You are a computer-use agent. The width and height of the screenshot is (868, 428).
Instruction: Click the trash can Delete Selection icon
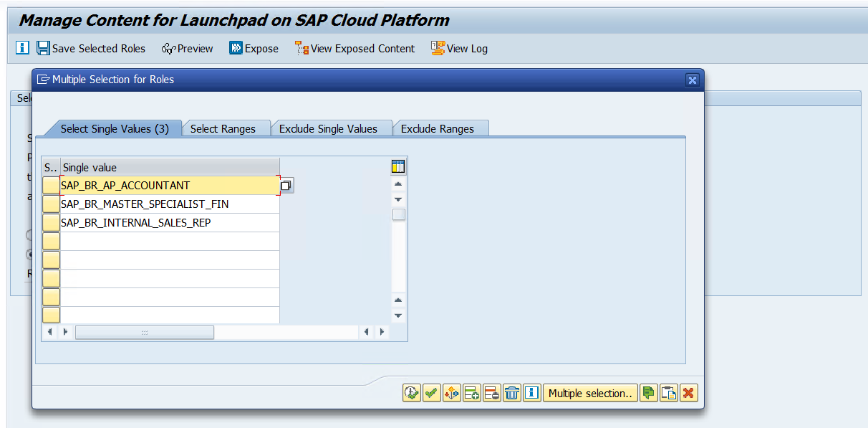click(512, 393)
